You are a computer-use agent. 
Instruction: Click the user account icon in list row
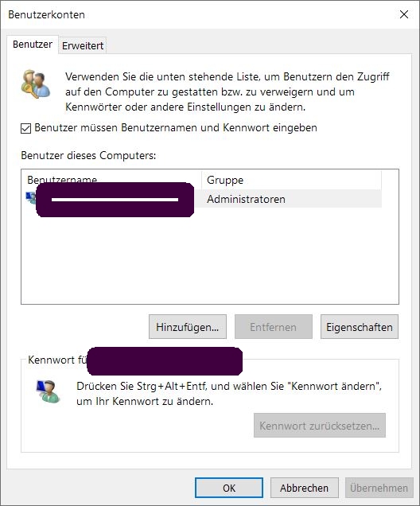(x=31, y=197)
